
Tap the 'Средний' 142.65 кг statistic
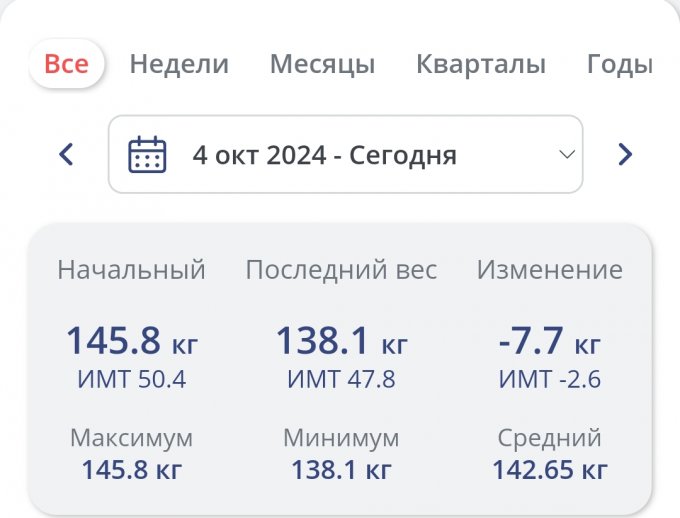pos(549,469)
